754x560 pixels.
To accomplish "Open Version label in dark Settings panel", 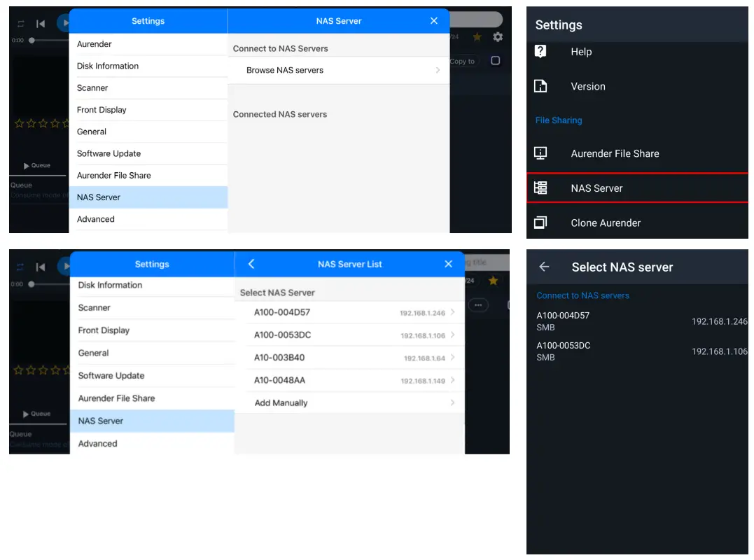I will (x=587, y=87).
